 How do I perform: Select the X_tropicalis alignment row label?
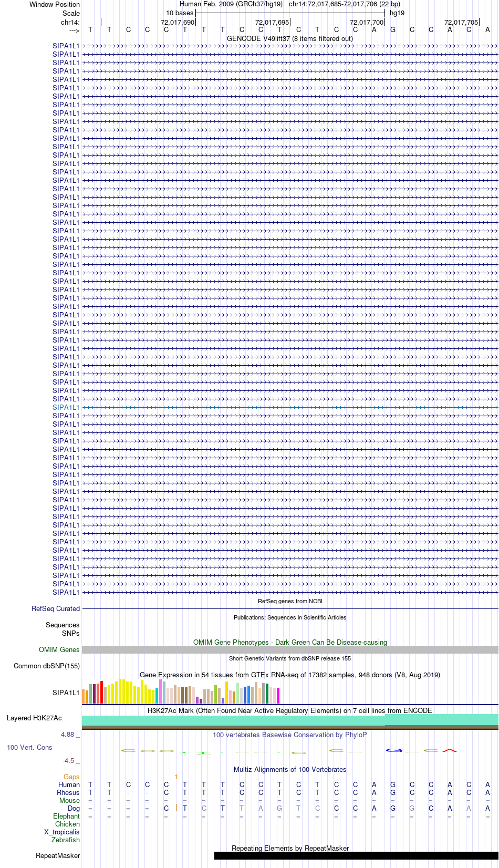62,832
